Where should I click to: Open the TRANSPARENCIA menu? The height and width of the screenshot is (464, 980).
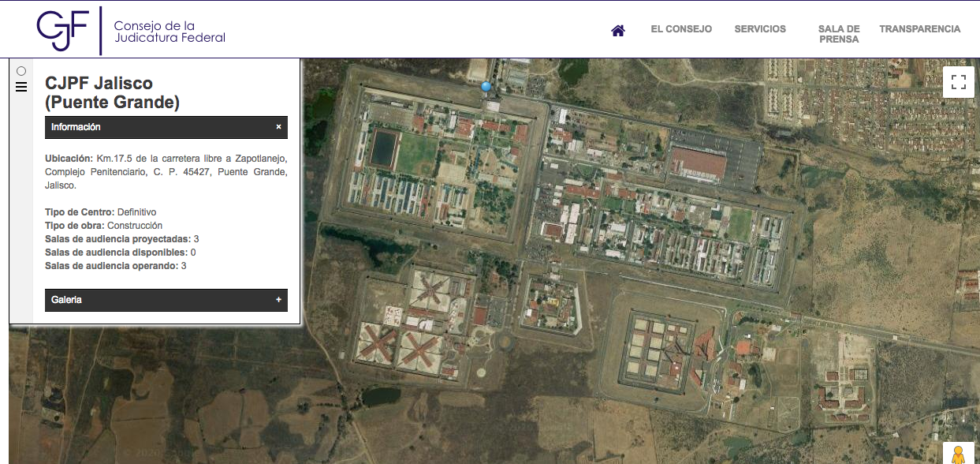[919, 29]
